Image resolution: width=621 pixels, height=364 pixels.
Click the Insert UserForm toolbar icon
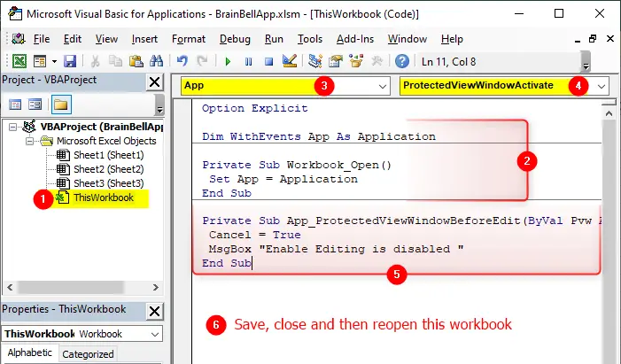(x=40, y=61)
